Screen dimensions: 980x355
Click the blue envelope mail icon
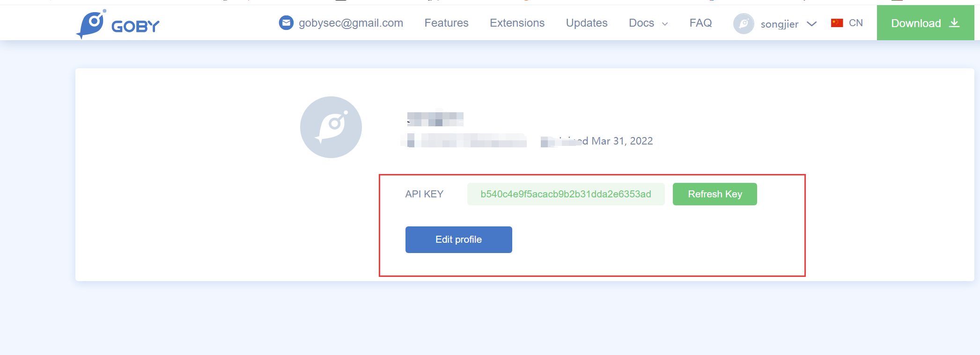point(286,22)
